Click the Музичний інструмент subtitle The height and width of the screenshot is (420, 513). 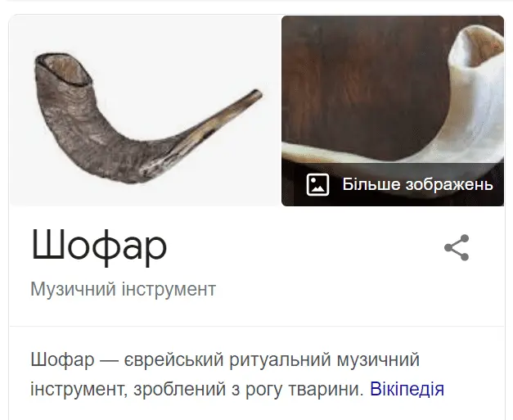123,289
